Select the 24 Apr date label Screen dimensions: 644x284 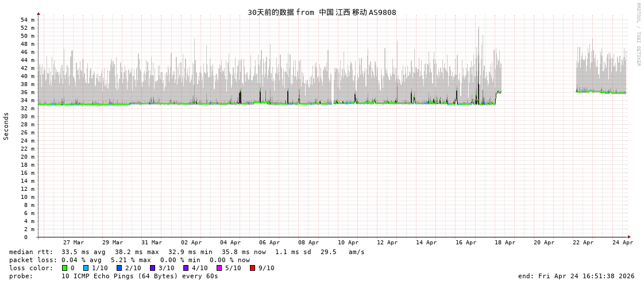[623, 243]
